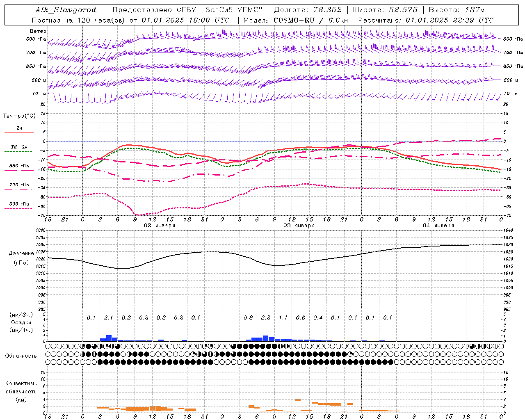Click the Конвективн. convective cloud label
The width and height of the screenshot is (525, 420).
pos(21,383)
